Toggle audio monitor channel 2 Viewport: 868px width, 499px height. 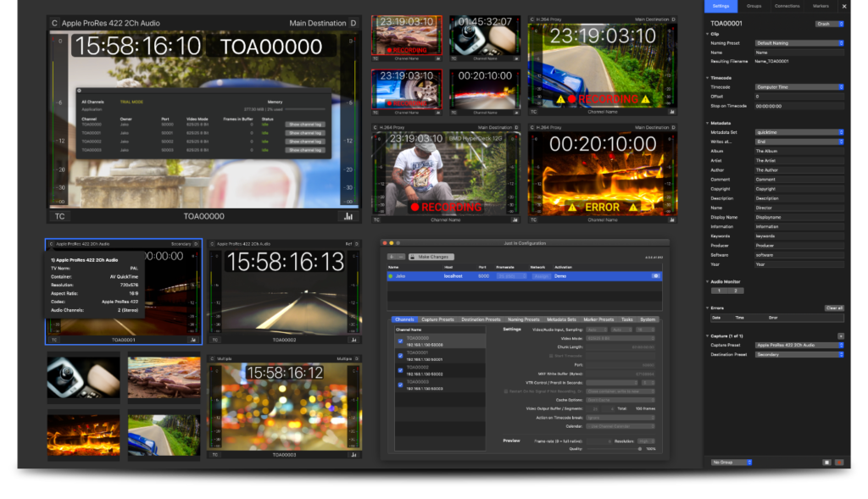point(736,291)
